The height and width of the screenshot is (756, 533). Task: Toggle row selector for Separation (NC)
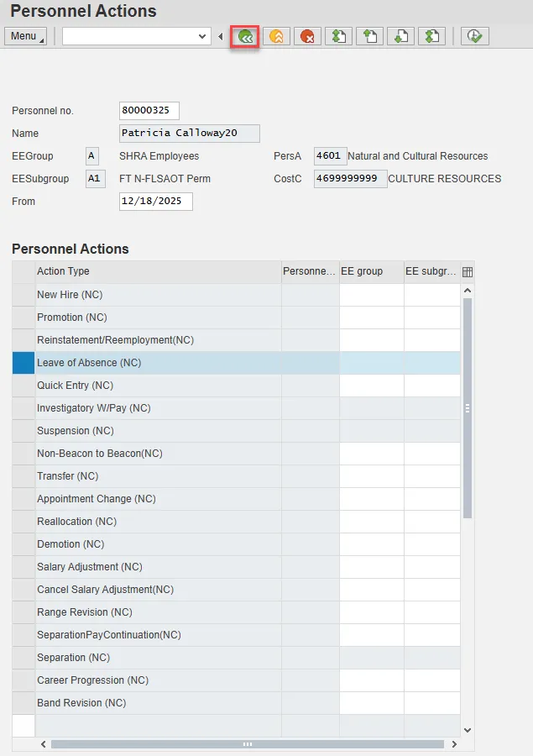[x=24, y=658]
